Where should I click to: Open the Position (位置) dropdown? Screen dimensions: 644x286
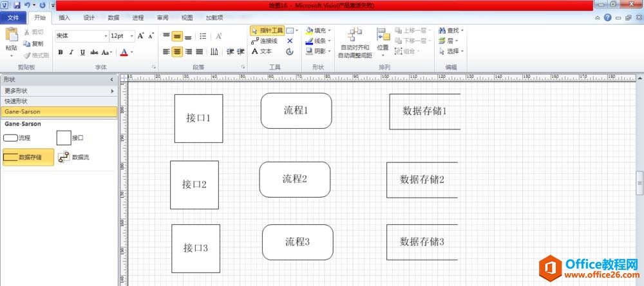click(x=383, y=43)
